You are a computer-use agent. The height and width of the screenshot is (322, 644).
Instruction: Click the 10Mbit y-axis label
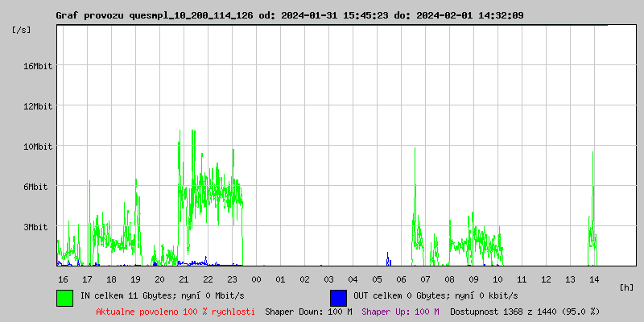(x=37, y=147)
